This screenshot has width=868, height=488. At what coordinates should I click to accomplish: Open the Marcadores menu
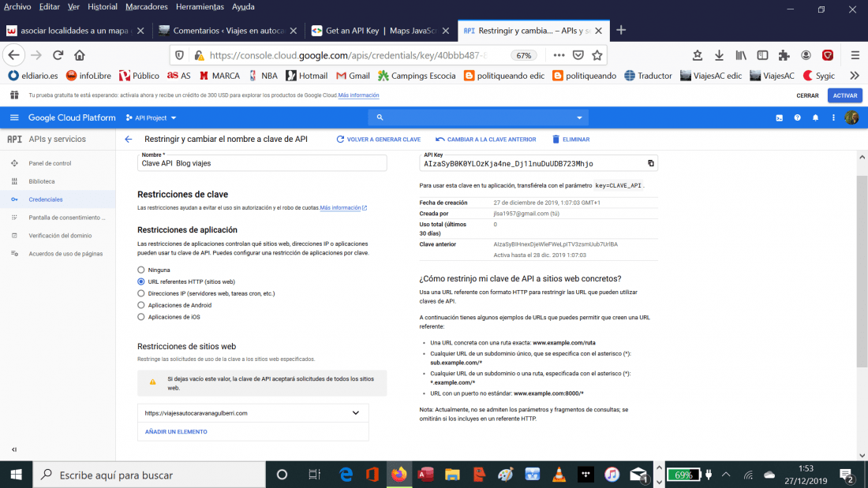coord(147,6)
